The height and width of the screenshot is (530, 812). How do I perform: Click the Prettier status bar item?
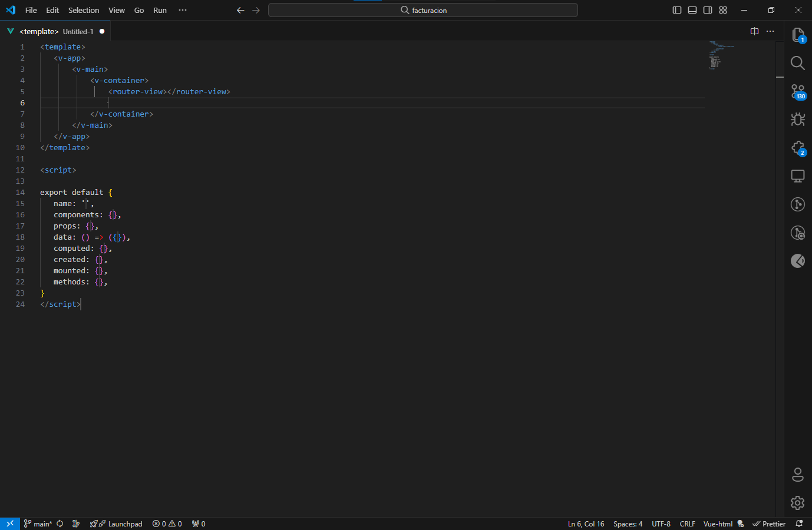[769, 524]
